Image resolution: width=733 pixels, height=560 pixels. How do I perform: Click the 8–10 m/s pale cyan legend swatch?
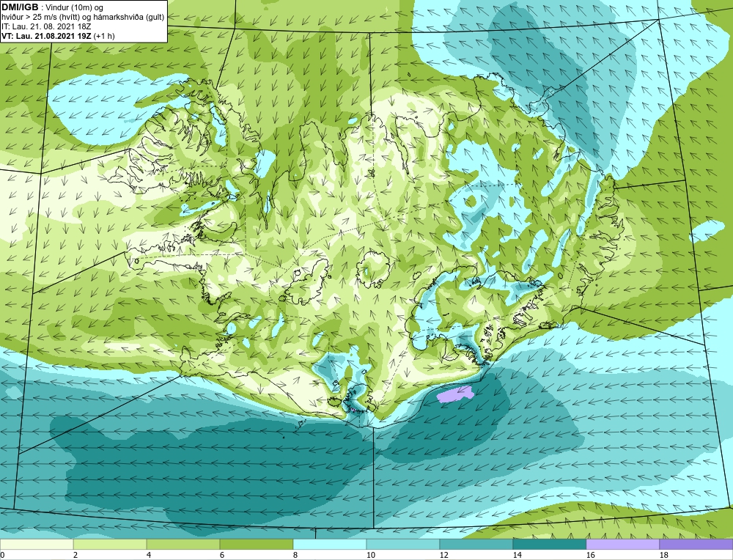tap(330, 545)
